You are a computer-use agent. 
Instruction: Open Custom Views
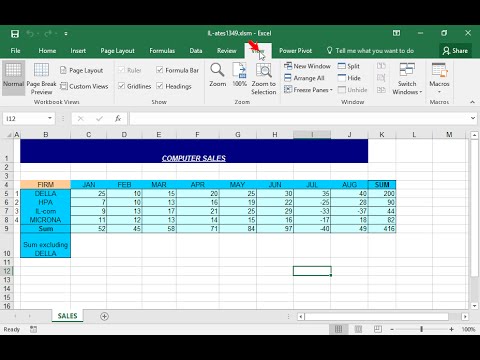(84, 86)
